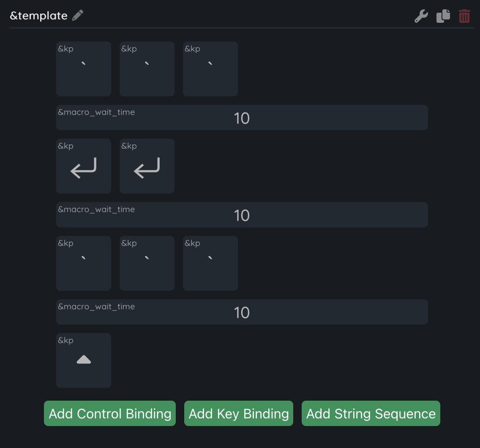Click middle backtick key in the lower row
Screen dimensions: 480x448
pyautogui.click(x=147, y=263)
